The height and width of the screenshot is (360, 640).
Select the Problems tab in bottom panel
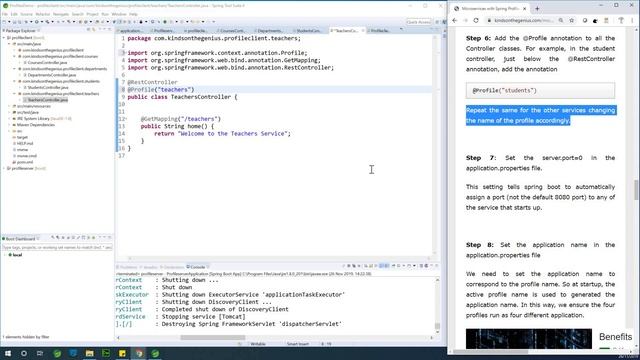point(127,267)
